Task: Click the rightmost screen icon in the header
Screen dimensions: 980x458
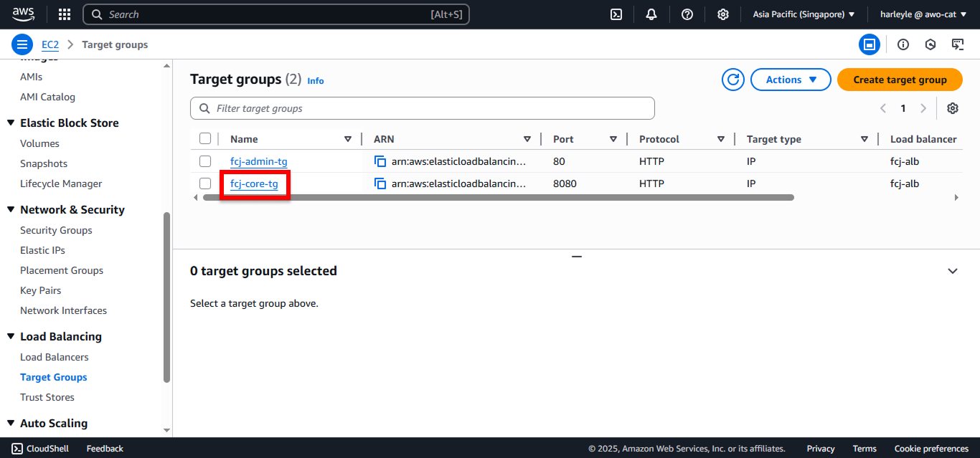Action: click(x=958, y=44)
